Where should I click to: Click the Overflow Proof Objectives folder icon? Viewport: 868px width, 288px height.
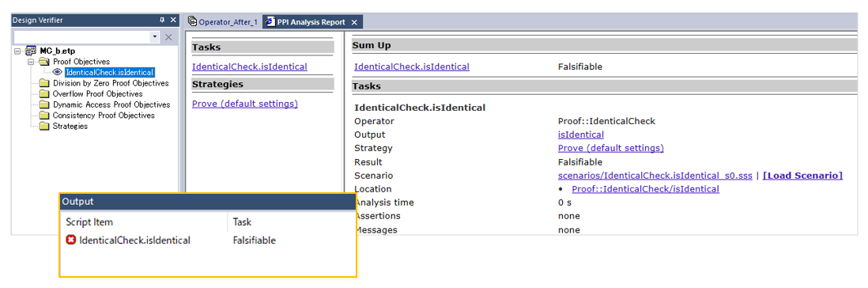point(43,94)
